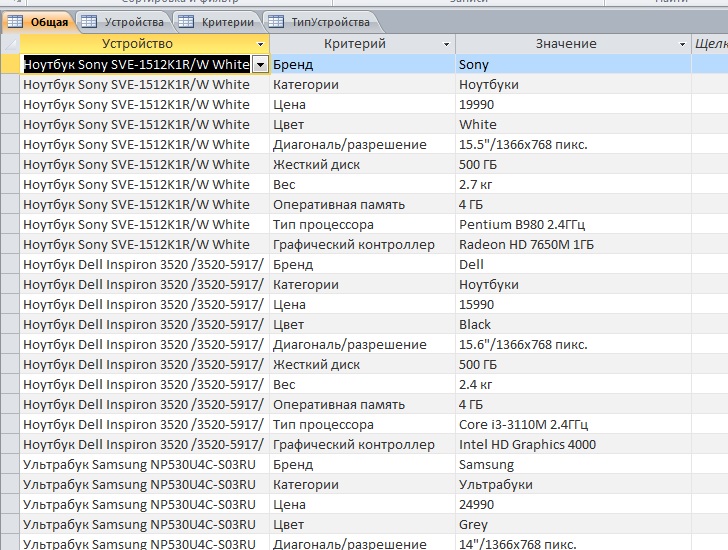Open the Критерий column filter arrow
The image size is (728, 550).
point(446,44)
